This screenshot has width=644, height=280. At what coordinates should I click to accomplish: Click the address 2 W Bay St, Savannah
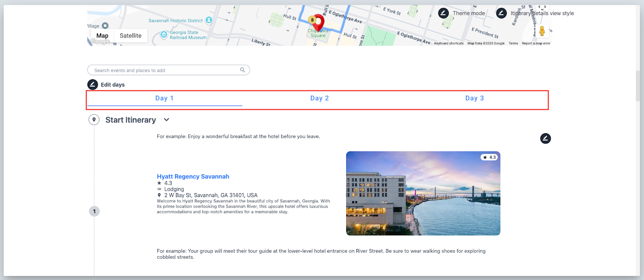tap(211, 195)
